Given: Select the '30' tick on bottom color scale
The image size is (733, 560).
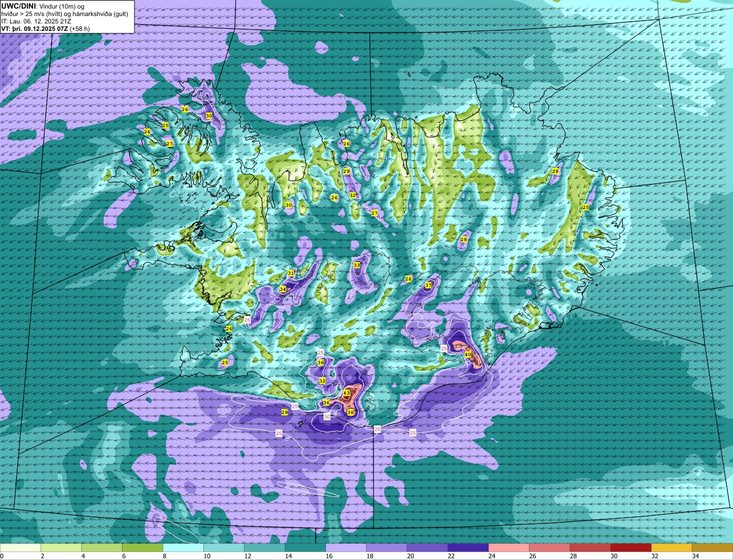Looking at the screenshot, I should [613, 556].
